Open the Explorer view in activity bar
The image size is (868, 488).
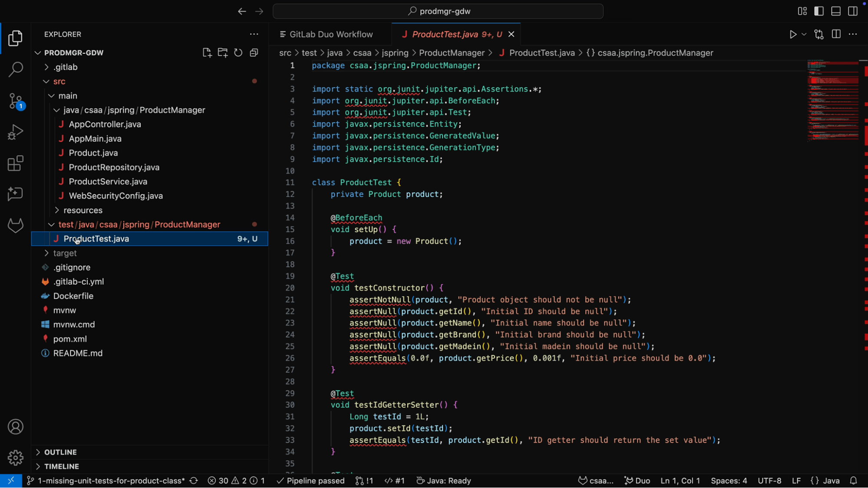[15, 38]
